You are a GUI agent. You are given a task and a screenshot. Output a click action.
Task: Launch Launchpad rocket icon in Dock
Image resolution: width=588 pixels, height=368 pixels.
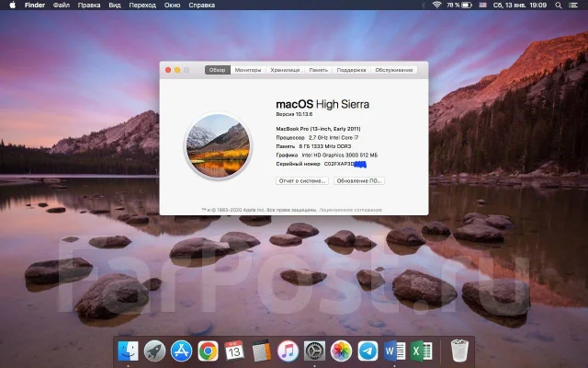(x=154, y=351)
